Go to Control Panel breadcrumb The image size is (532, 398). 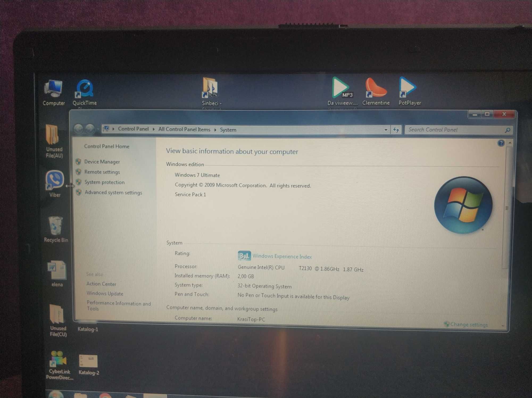pyautogui.click(x=133, y=129)
